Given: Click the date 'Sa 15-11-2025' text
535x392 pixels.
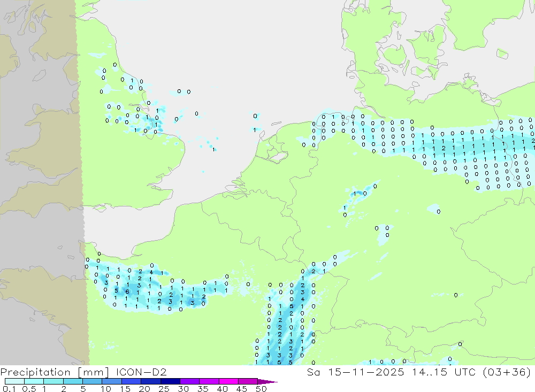Looking at the screenshot, I should [x=355, y=372].
